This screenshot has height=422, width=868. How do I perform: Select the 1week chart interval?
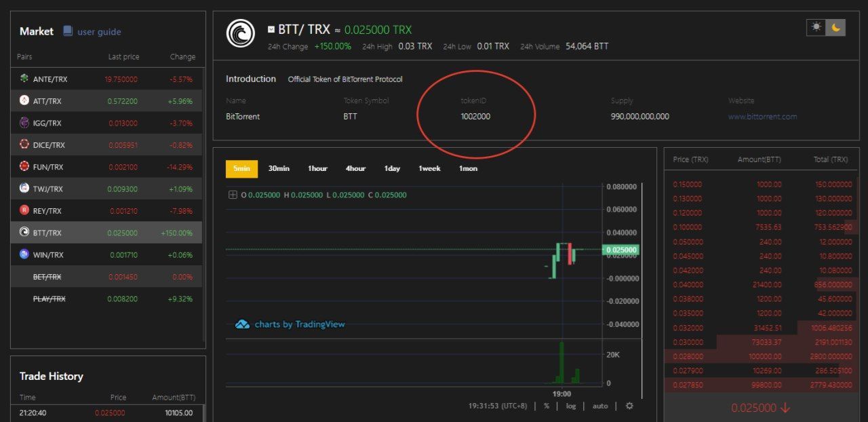click(429, 168)
